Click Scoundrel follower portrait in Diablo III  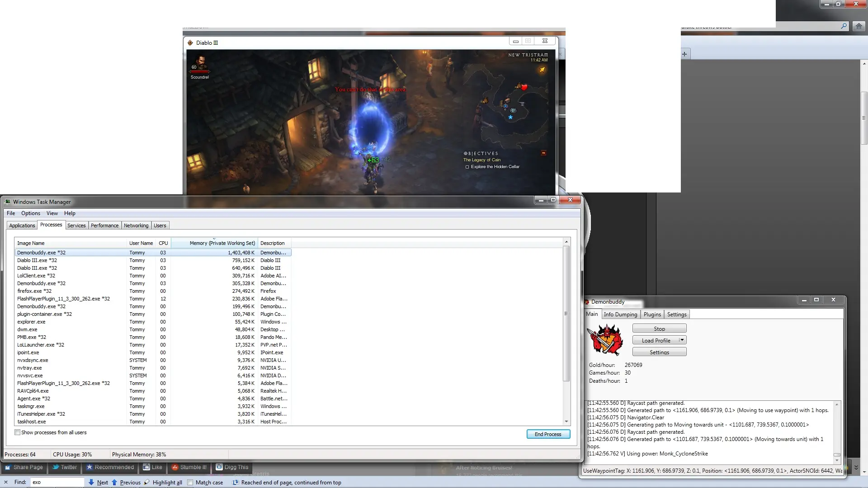[x=200, y=63]
